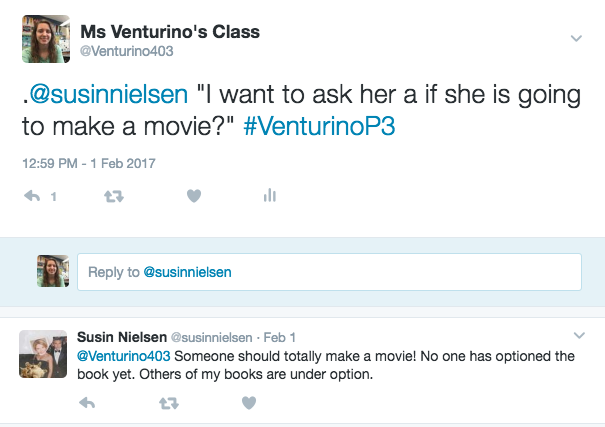The image size is (605, 427).
Task: Like Ms Venturino's main tweet
Action: [x=194, y=197]
